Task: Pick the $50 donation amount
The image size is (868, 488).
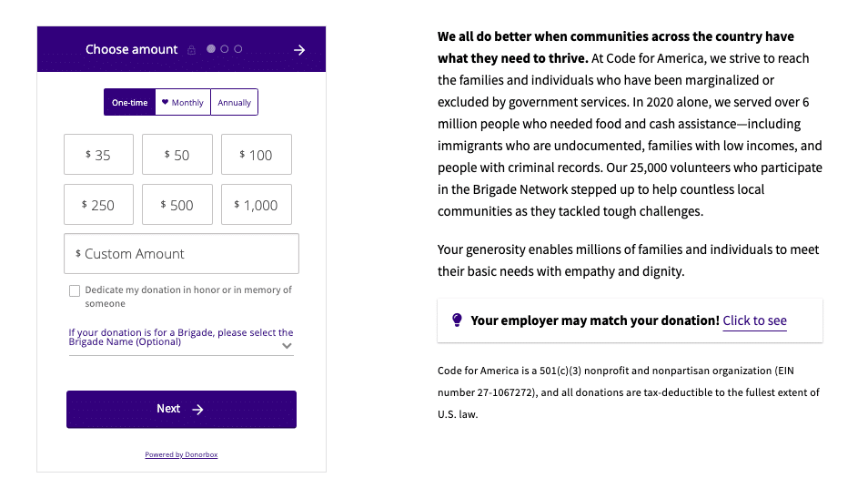Action: 177,155
